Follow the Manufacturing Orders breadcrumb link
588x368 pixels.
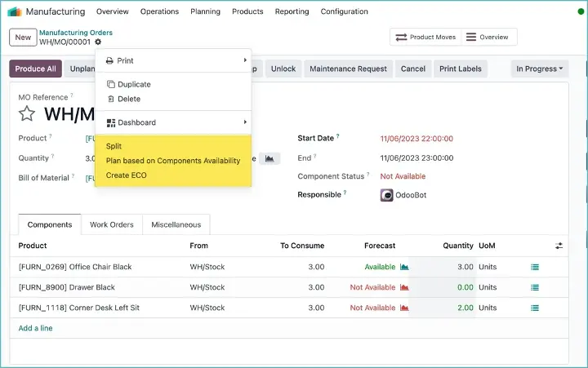point(76,33)
